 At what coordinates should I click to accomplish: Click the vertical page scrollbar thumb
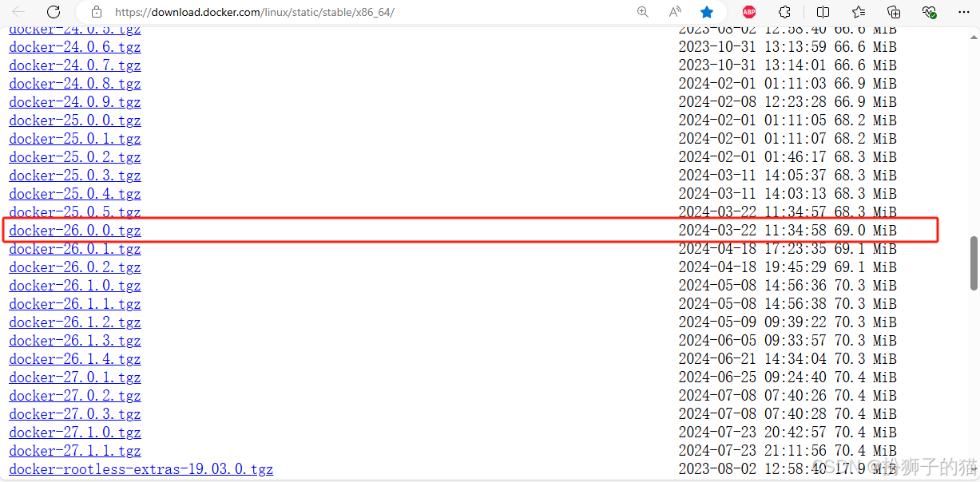pyautogui.click(x=974, y=263)
